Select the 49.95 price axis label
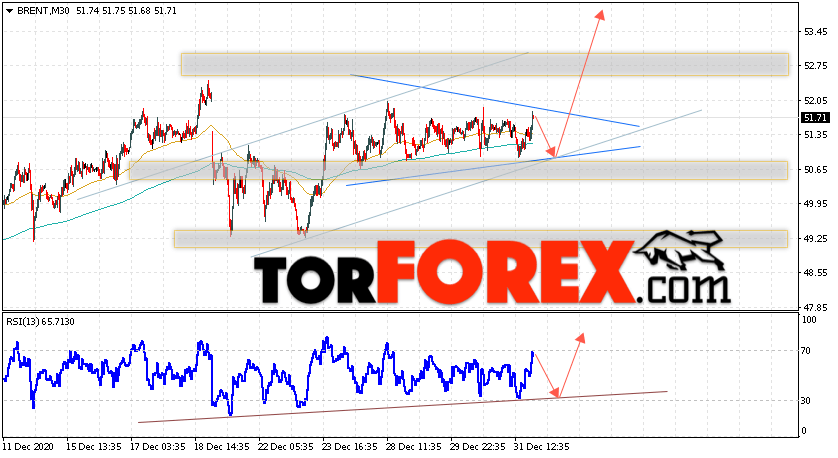Image resolution: width=838 pixels, height=458 pixels. click(816, 204)
